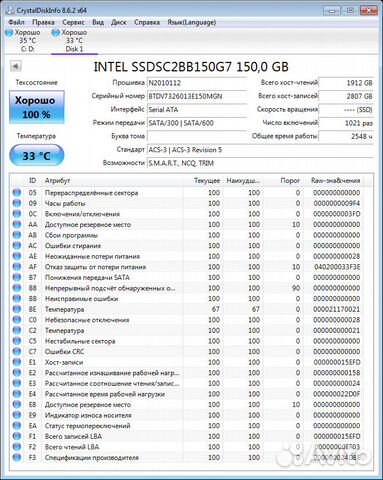Click the blue status icon for attribute C5
This screenshot has height=480, width=383.
pos(17,341)
